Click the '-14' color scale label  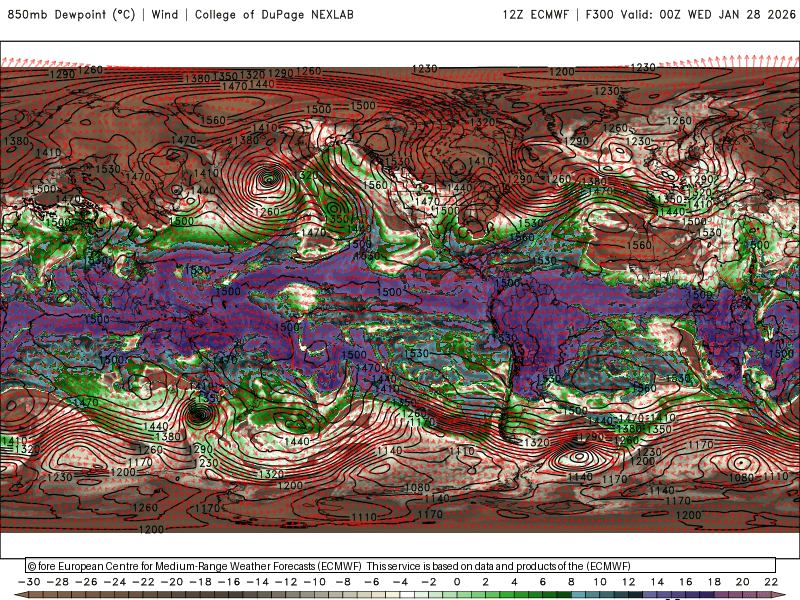(258, 582)
